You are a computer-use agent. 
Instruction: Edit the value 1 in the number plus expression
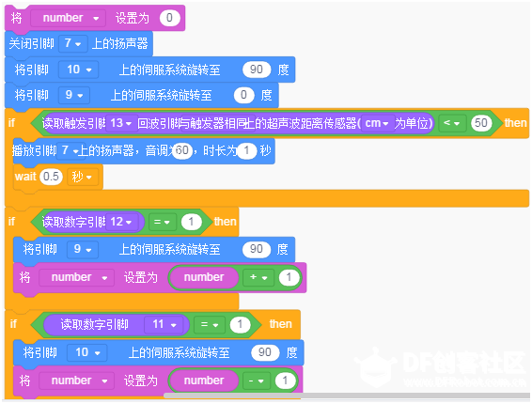tap(289, 277)
